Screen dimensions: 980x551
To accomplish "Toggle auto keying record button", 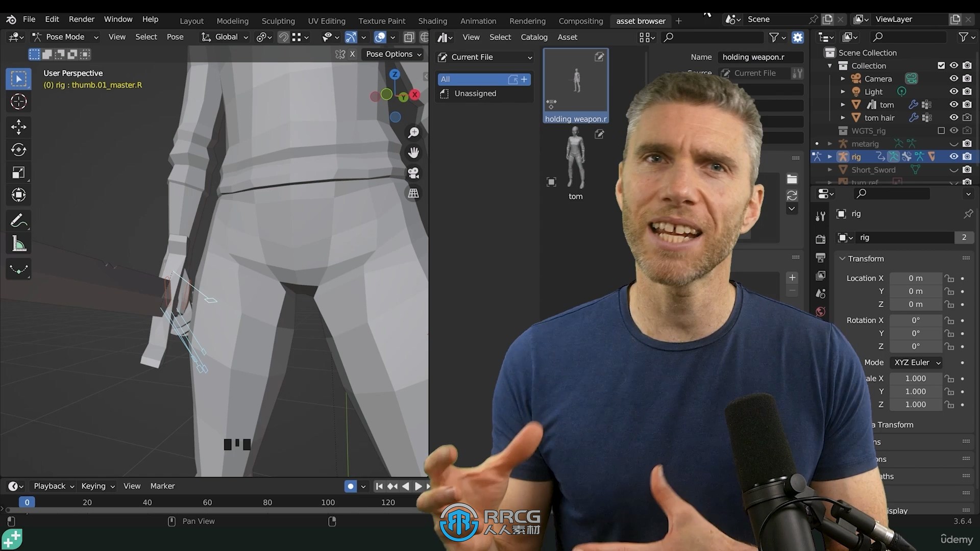I will click(351, 486).
